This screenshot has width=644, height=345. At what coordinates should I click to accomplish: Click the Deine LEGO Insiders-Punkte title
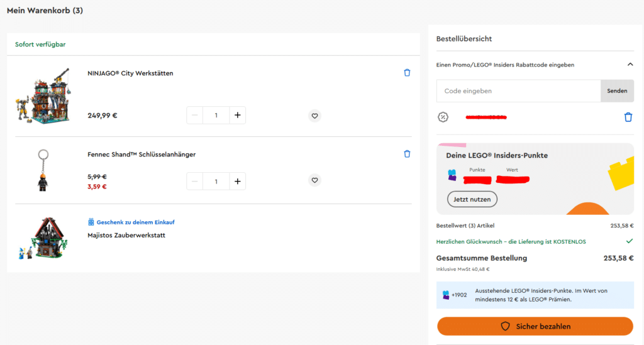[x=497, y=155]
